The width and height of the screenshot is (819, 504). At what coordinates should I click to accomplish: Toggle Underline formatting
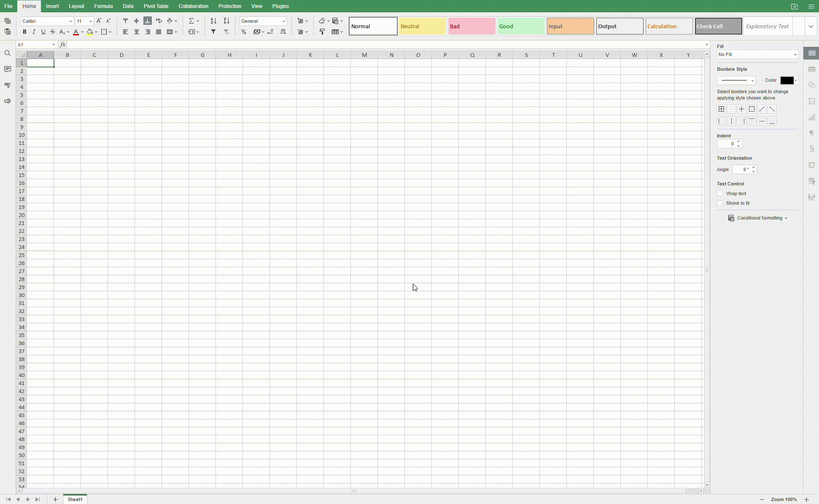(43, 32)
